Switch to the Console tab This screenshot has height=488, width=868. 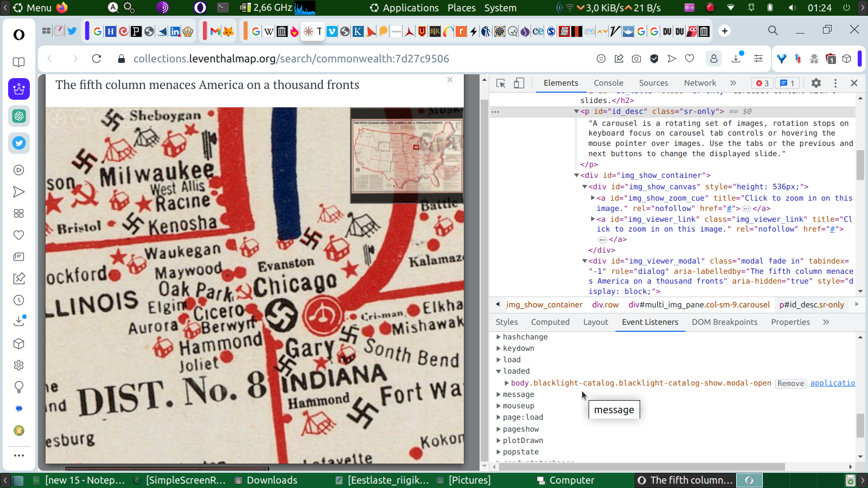[608, 83]
